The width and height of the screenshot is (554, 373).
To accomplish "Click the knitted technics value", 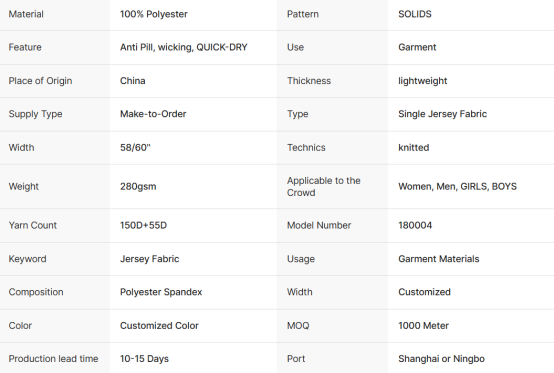I will [x=414, y=148].
